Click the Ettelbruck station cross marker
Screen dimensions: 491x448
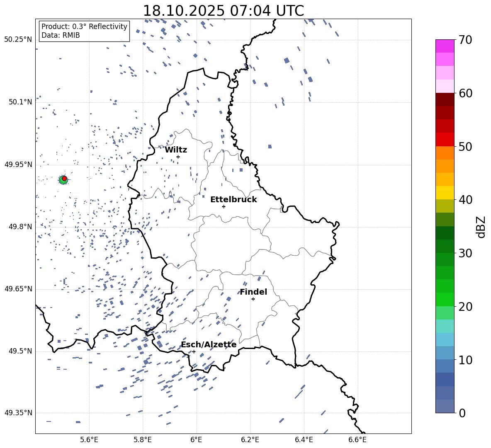point(224,206)
